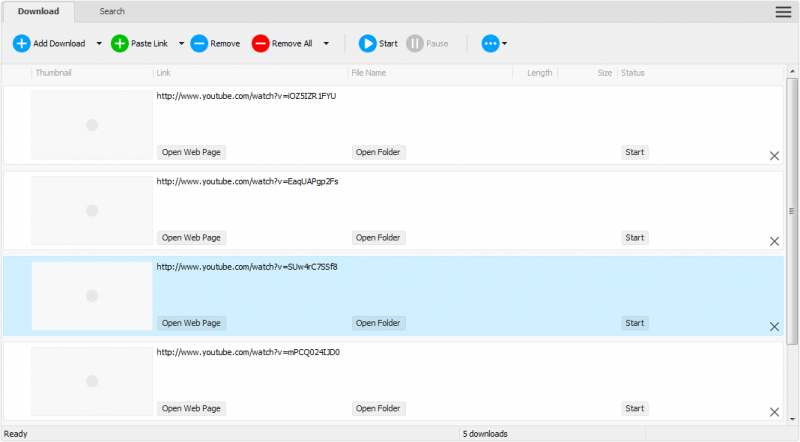The image size is (800, 442).
Task: Click the blue Add Download plus icon
Action: click(x=22, y=44)
